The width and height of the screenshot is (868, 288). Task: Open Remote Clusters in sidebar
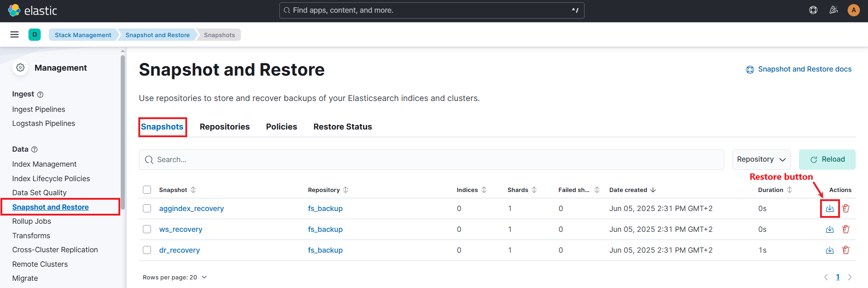pyautogui.click(x=40, y=264)
